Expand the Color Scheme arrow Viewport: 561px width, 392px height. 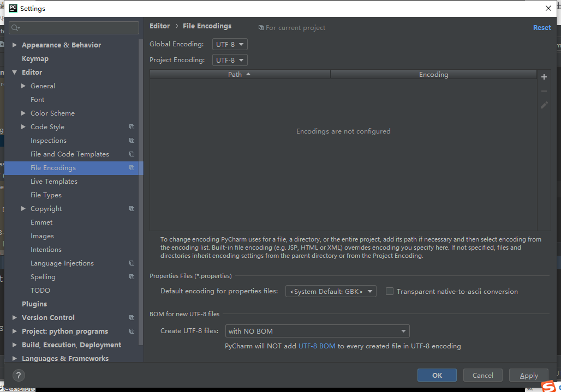[23, 113]
